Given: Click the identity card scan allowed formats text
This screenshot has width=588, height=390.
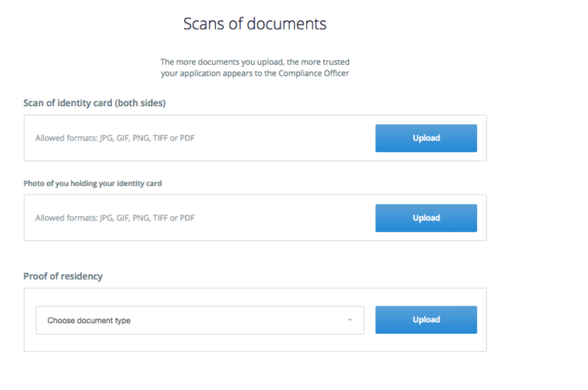Looking at the screenshot, I should [115, 138].
